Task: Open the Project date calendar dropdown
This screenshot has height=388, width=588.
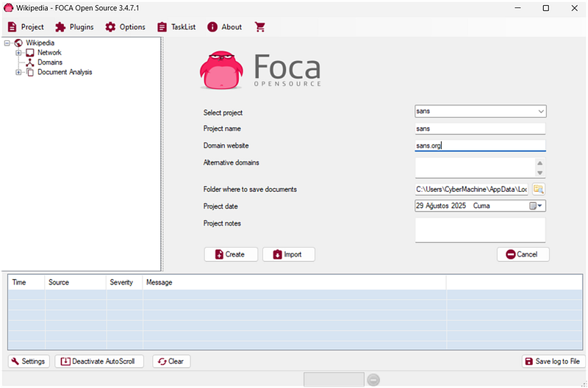Action: point(536,206)
